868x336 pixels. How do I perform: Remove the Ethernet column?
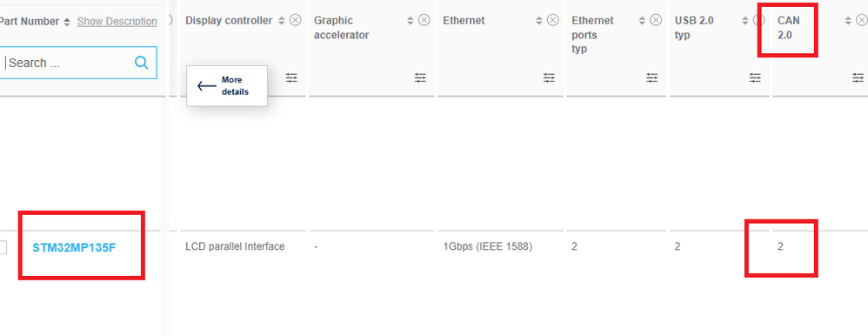pos(553,21)
